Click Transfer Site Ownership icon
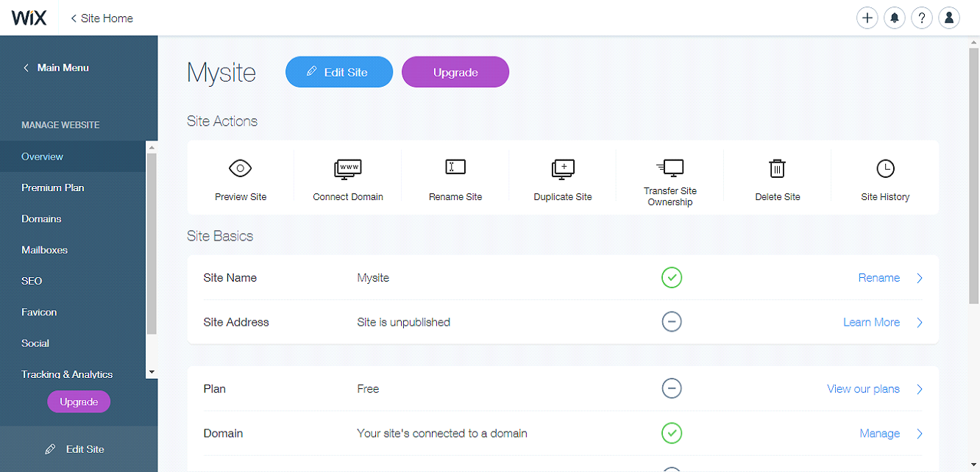980x472 pixels. (x=670, y=168)
